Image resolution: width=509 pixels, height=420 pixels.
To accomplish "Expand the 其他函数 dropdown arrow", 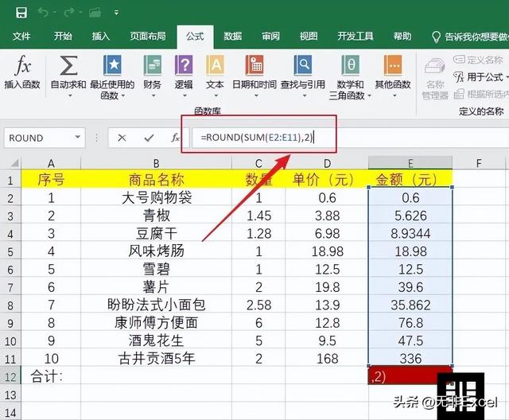I will [x=394, y=95].
